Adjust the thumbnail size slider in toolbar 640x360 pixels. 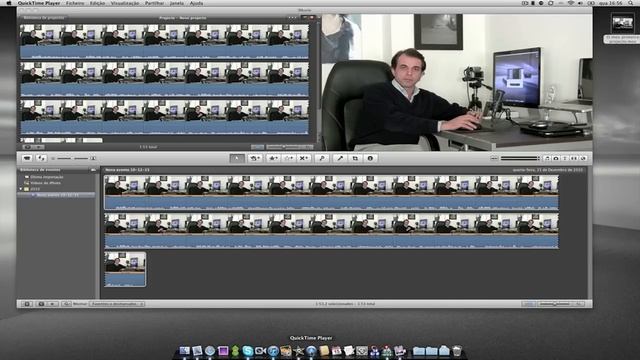click(73, 158)
